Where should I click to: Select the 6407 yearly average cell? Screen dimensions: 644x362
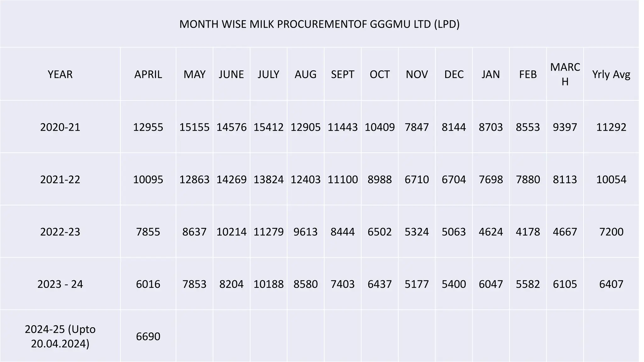click(x=611, y=284)
